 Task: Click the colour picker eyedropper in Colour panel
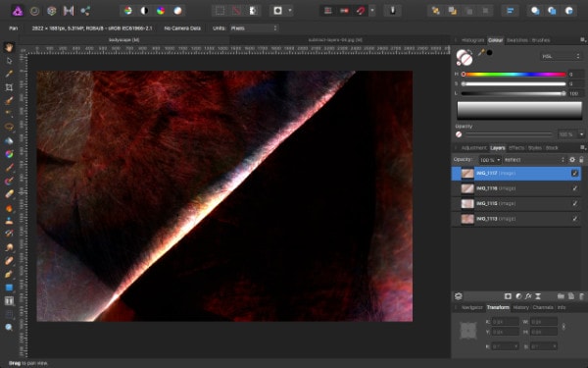click(481, 53)
